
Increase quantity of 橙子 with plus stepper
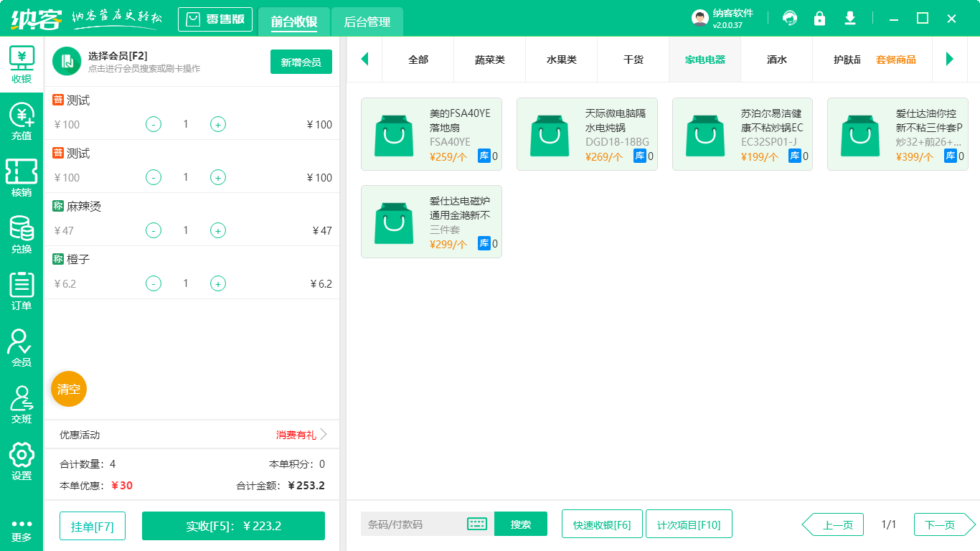217,283
